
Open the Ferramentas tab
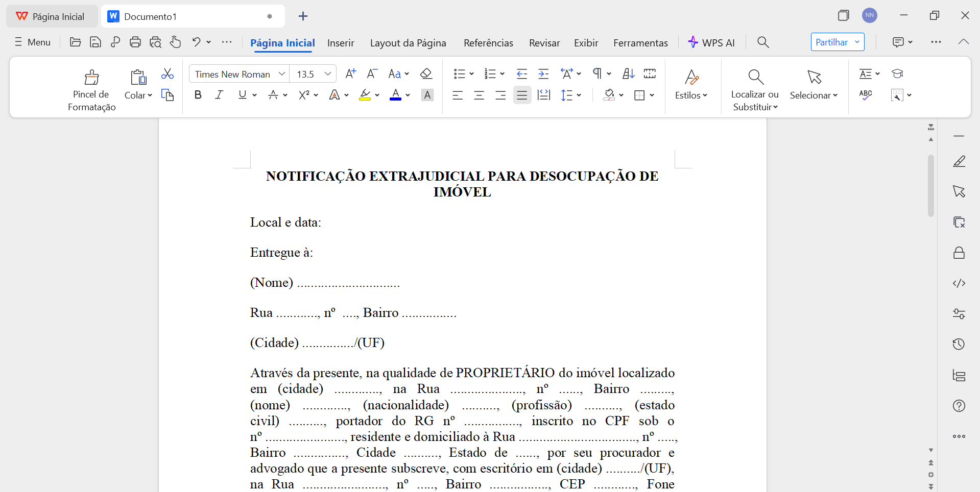pyautogui.click(x=640, y=43)
